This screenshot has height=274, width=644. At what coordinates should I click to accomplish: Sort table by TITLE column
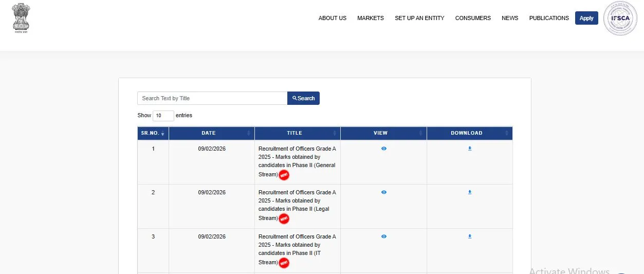pyautogui.click(x=297, y=133)
